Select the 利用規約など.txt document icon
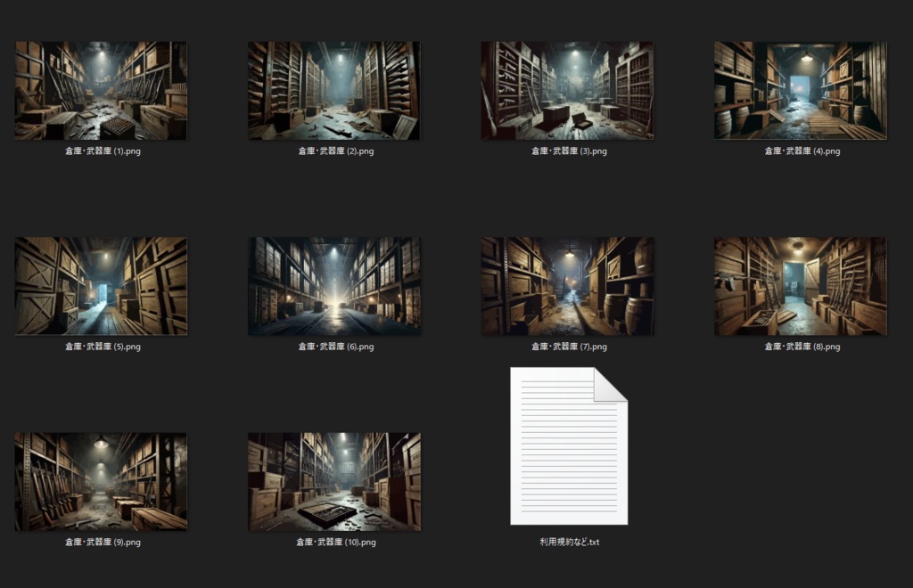Screen dimensions: 913x588 569,446
